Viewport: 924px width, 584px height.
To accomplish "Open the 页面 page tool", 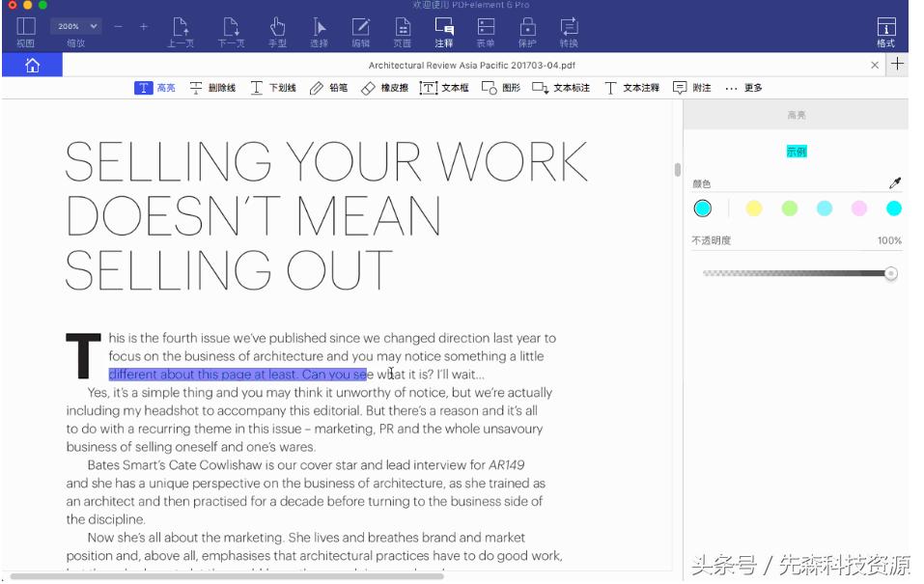I will point(403,32).
